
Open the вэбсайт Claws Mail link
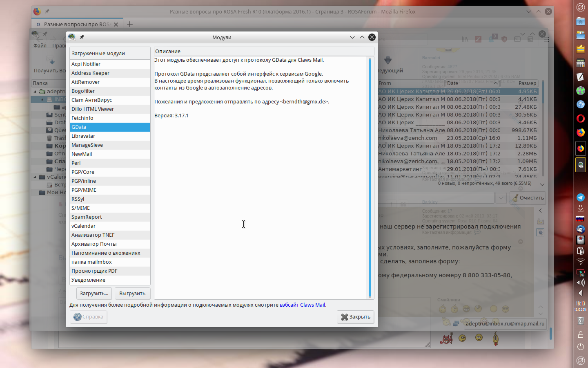pyautogui.click(x=303, y=305)
